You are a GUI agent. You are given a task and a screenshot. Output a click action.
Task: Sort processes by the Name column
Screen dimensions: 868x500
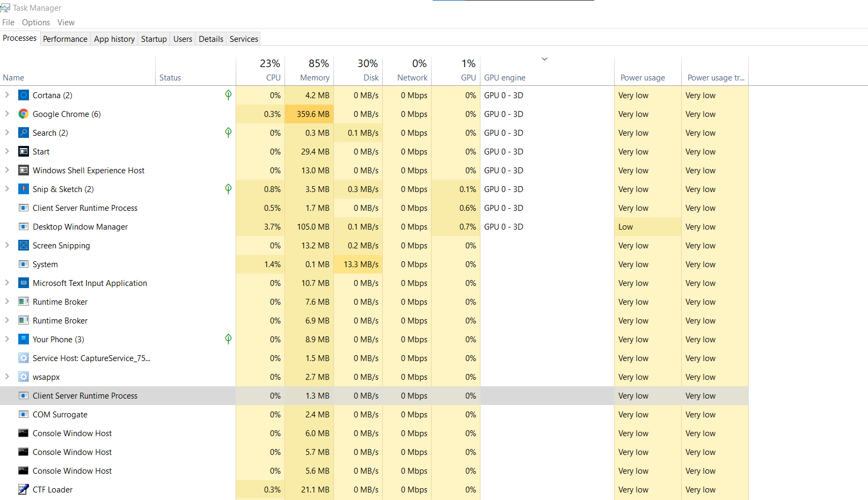tap(78, 71)
